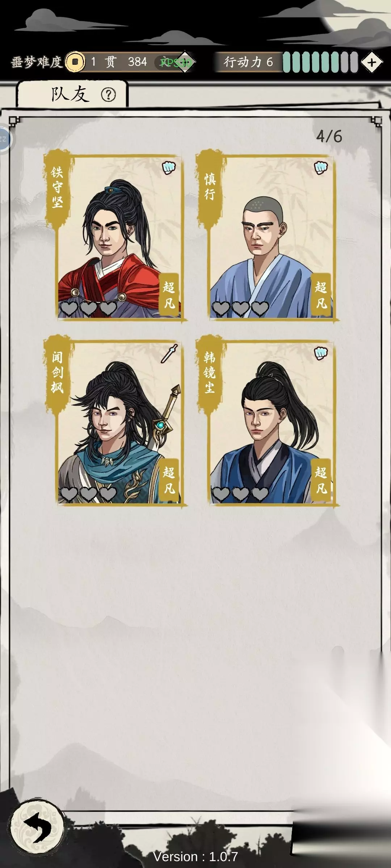The image size is (391, 868).
Task: Tap the 超凡 badge on 慎行 card
Action: pyautogui.click(x=321, y=295)
